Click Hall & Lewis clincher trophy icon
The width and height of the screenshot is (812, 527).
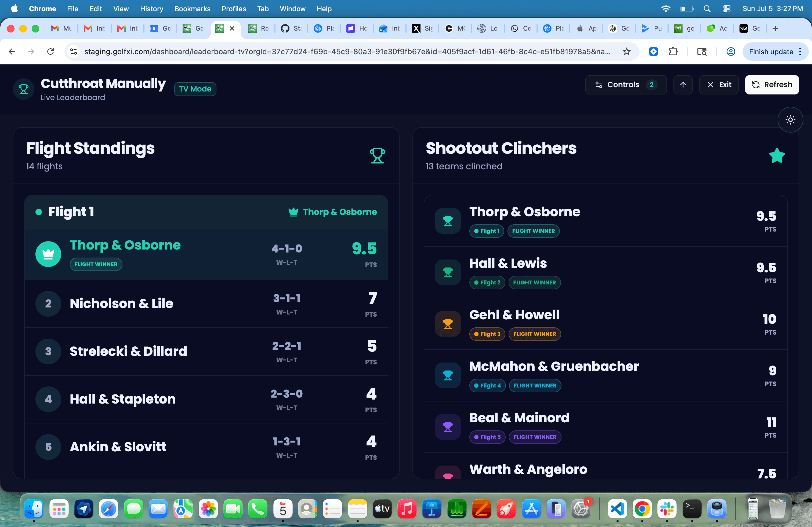coord(448,272)
